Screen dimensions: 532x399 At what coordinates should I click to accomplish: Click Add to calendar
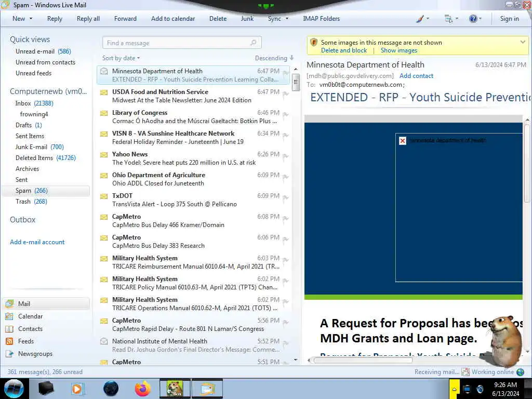click(173, 19)
